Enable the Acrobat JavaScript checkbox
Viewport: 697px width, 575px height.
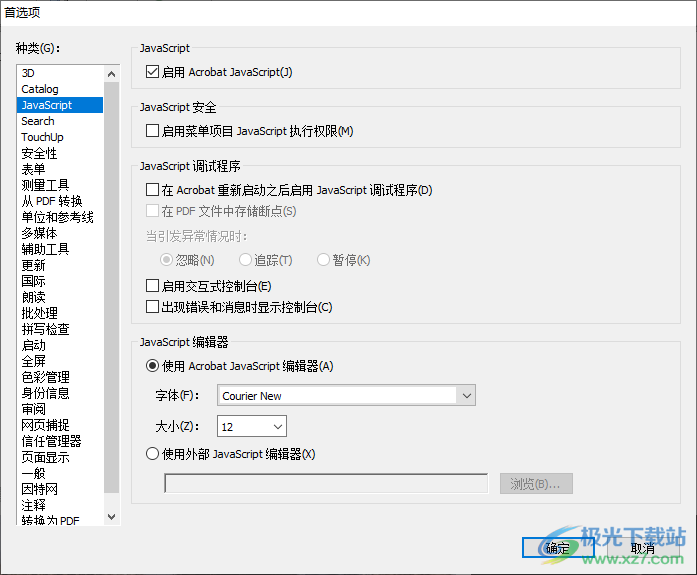click(153, 72)
